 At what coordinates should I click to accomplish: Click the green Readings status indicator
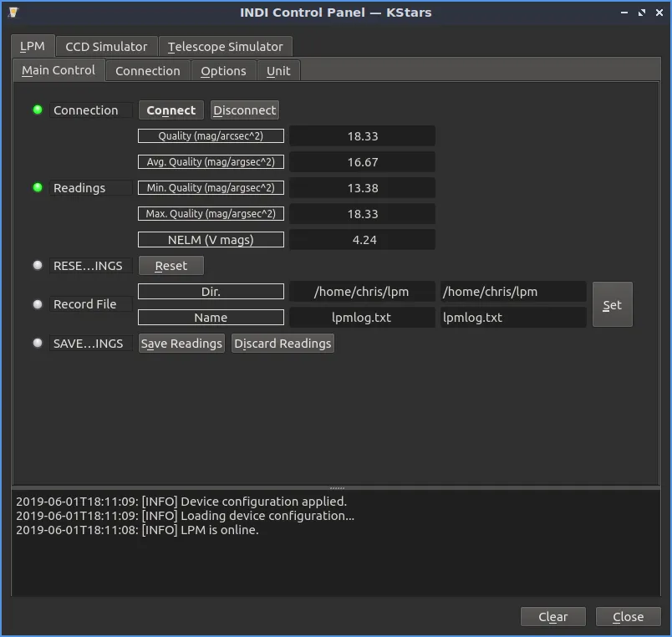(38, 187)
